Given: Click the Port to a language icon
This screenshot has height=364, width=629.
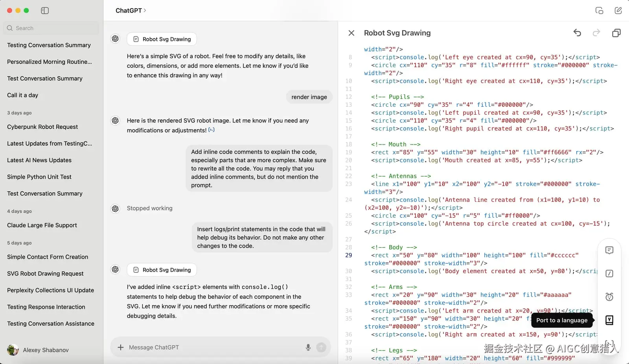Looking at the screenshot, I should (x=609, y=320).
